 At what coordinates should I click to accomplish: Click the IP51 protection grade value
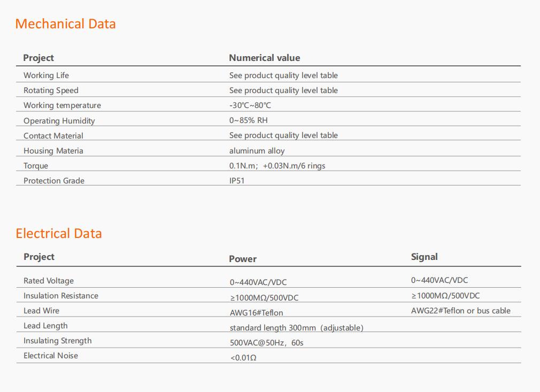click(237, 181)
